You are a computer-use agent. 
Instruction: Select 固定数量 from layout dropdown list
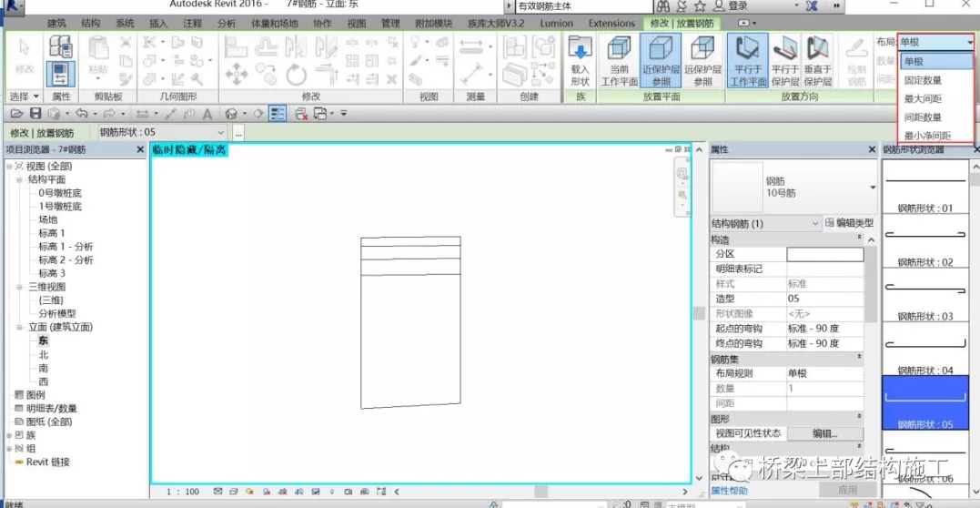(923, 80)
